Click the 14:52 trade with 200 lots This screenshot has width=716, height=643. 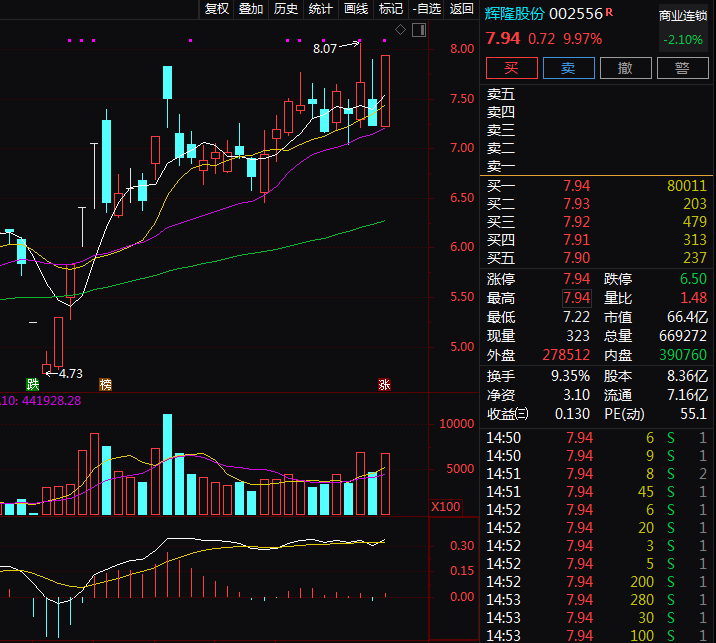(596, 582)
